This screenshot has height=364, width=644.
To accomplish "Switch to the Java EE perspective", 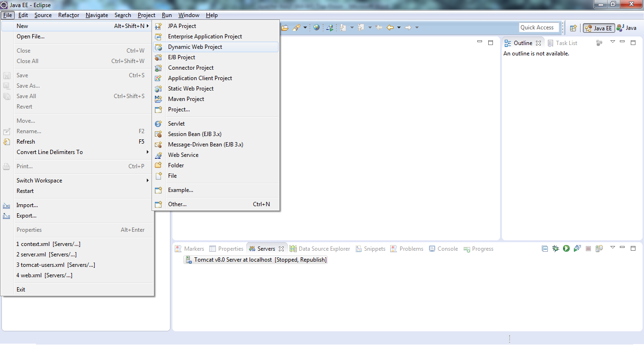I will coord(599,28).
